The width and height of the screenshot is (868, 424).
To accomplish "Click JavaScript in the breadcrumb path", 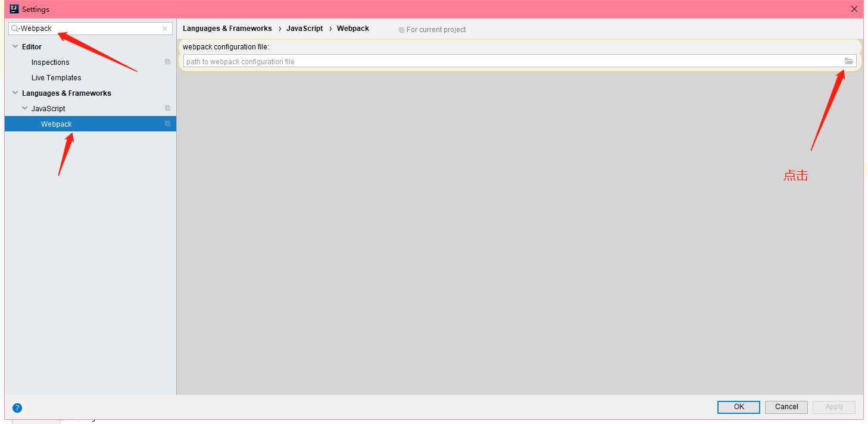I will pos(304,29).
